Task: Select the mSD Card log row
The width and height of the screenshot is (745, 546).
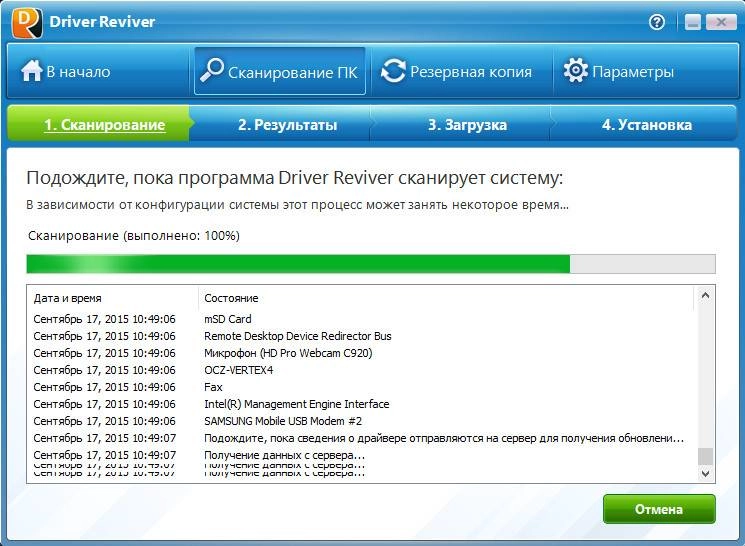Action: 361,319
